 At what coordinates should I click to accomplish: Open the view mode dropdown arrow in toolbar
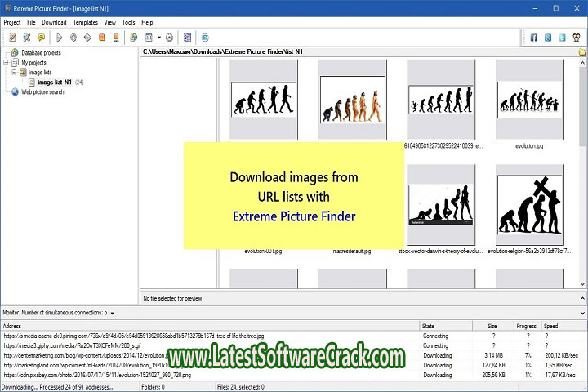click(158, 38)
